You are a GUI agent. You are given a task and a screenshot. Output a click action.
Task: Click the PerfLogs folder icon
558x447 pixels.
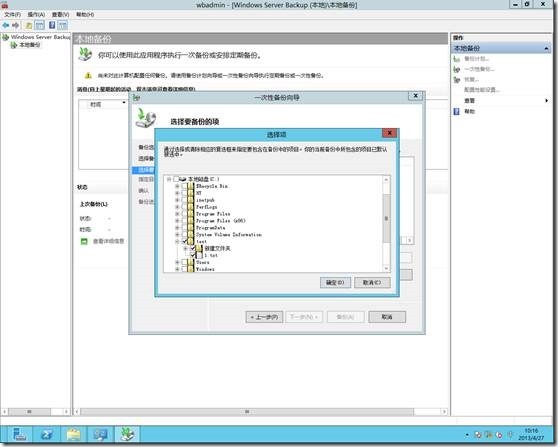[191, 207]
